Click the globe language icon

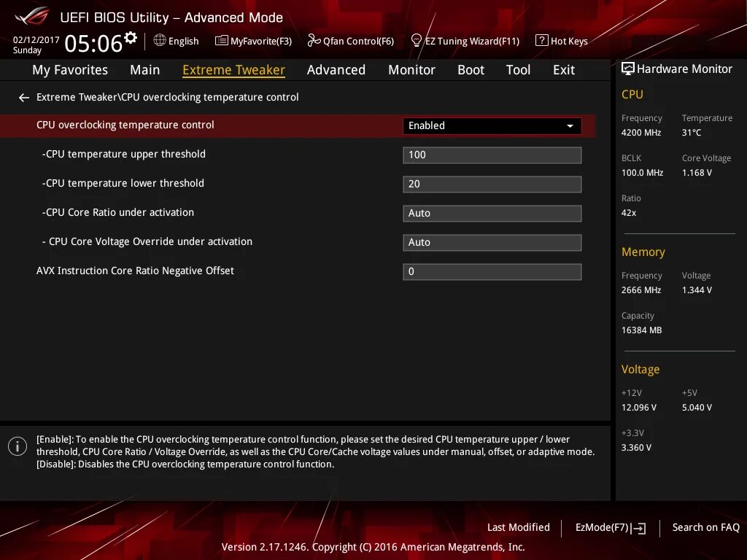point(160,40)
